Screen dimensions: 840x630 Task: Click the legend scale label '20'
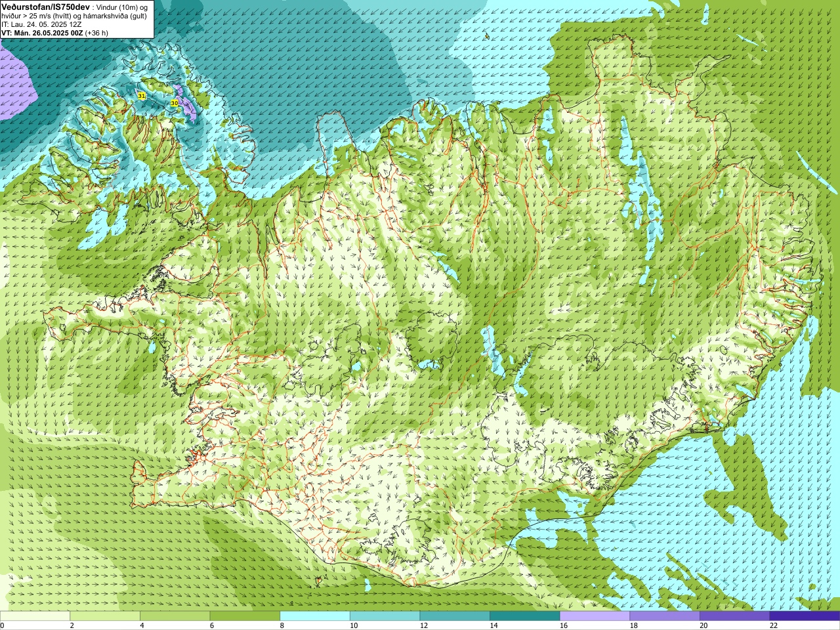703,625
